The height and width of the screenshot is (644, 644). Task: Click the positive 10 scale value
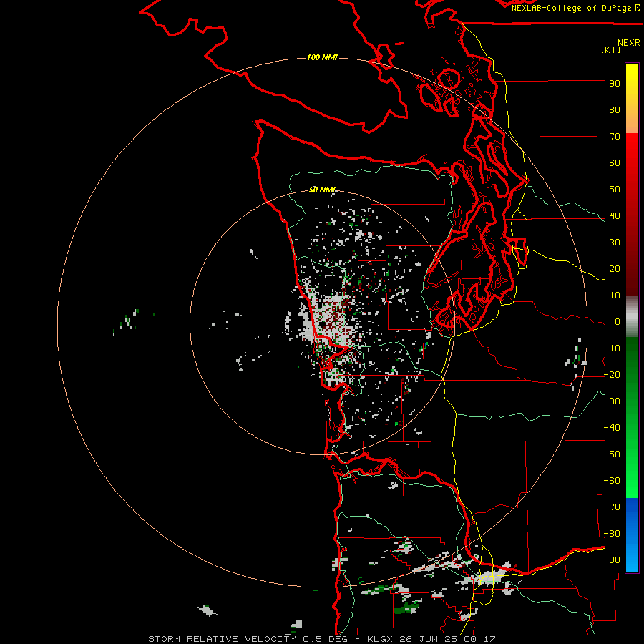(615, 296)
